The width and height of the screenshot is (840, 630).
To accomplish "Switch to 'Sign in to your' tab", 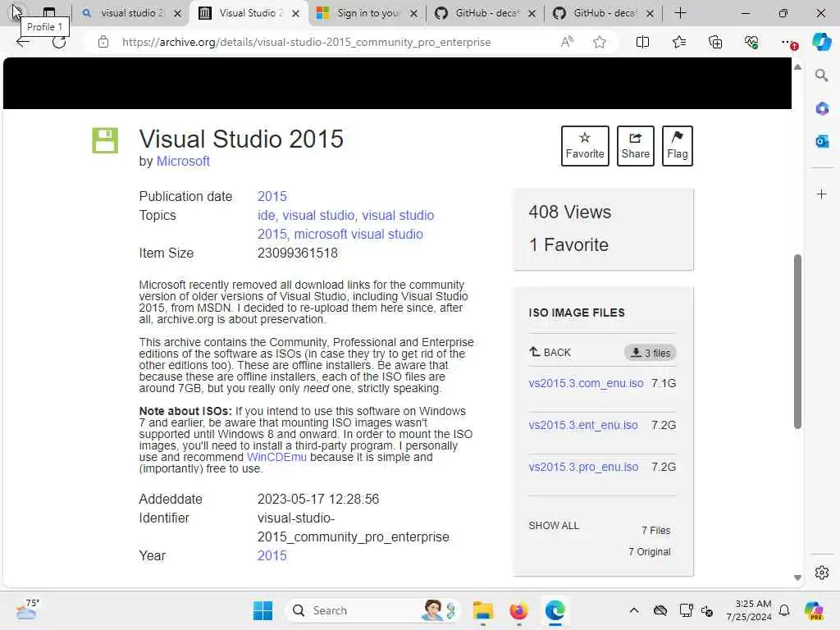I will pyautogui.click(x=368, y=13).
